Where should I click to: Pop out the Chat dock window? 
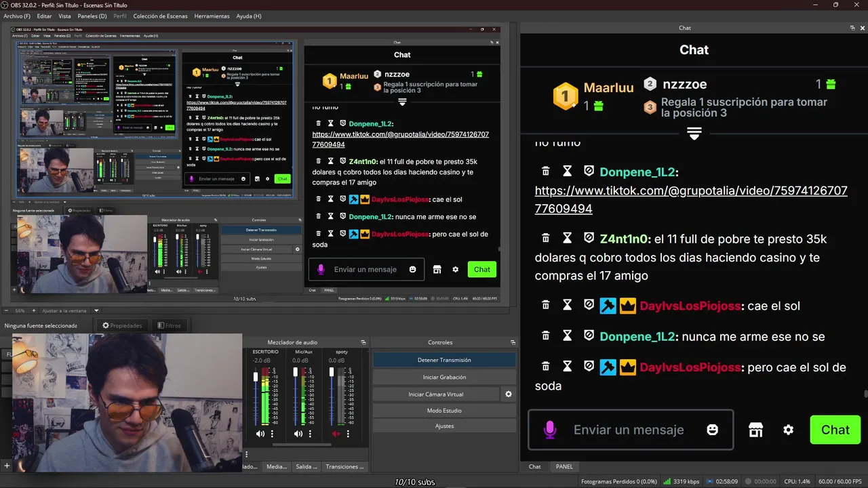(x=852, y=28)
